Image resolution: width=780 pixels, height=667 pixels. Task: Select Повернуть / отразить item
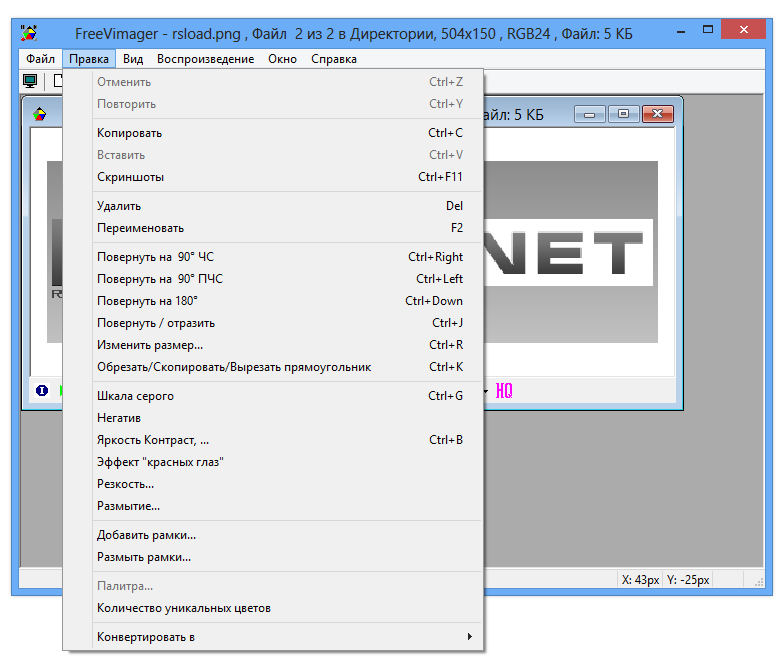coord(273,323)
